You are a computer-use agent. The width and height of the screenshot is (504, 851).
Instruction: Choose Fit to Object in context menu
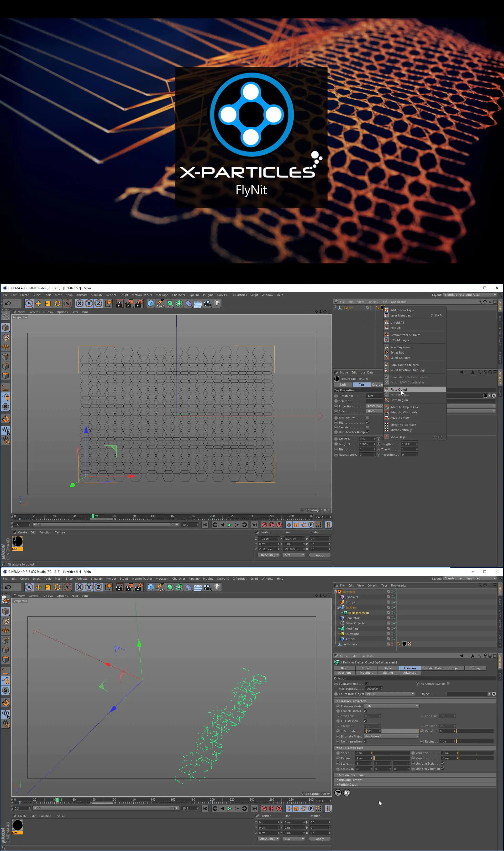tap(415, 390)
